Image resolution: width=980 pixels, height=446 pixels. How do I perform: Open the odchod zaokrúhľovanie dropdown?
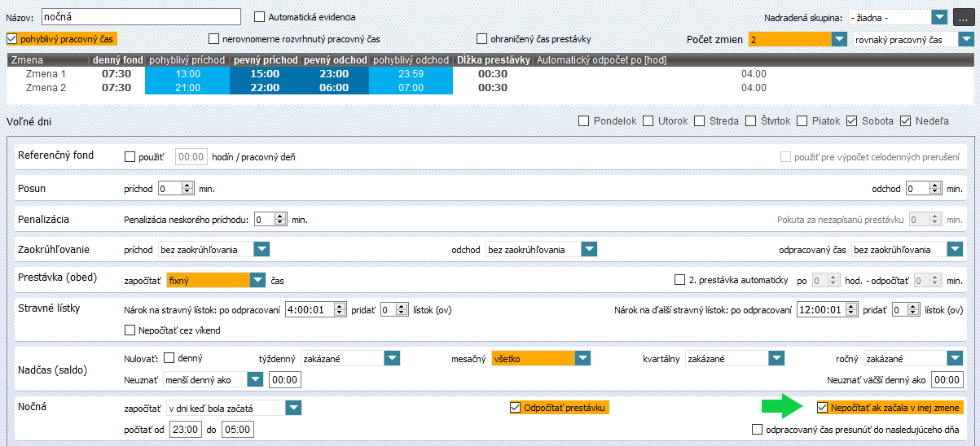tap(589, 249)
